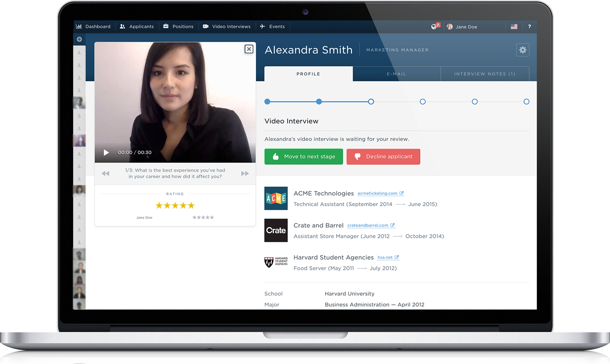This screenshot has width=610, height=364.
Task: Open Interview Notes (1) tab
Action: point(485,74)
